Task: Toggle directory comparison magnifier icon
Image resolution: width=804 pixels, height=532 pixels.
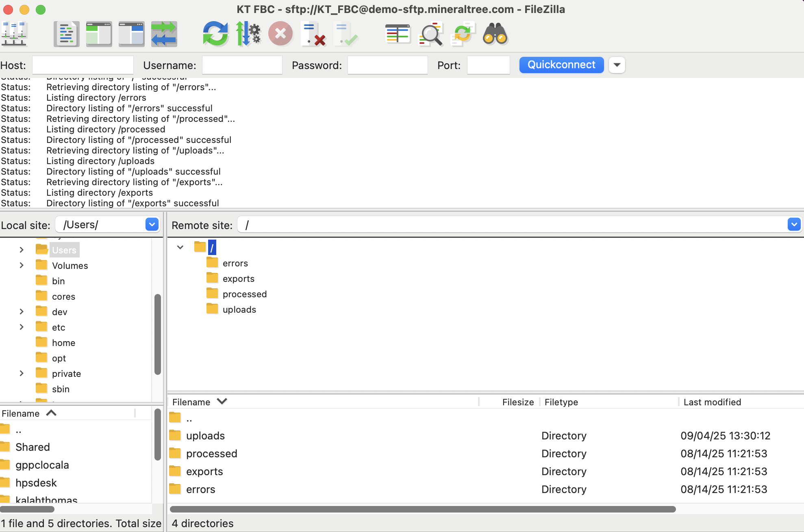Action: pyautogui.click(x=430, y=34)
